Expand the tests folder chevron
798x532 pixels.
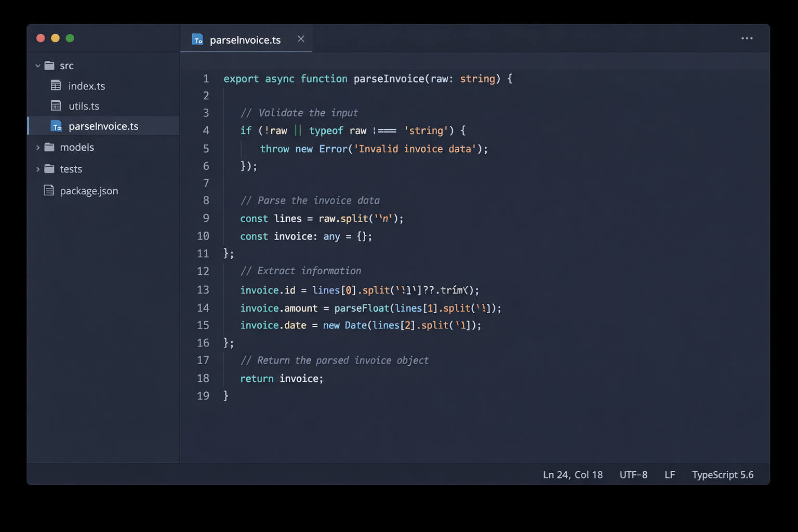(38, 169)
